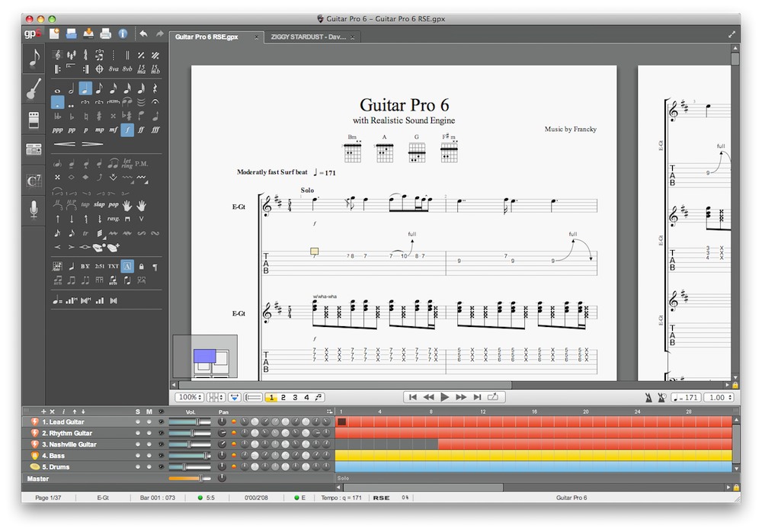Screen dimensions: 762x532
Task: Rewind to the previous bar
Action: point(428,397)
